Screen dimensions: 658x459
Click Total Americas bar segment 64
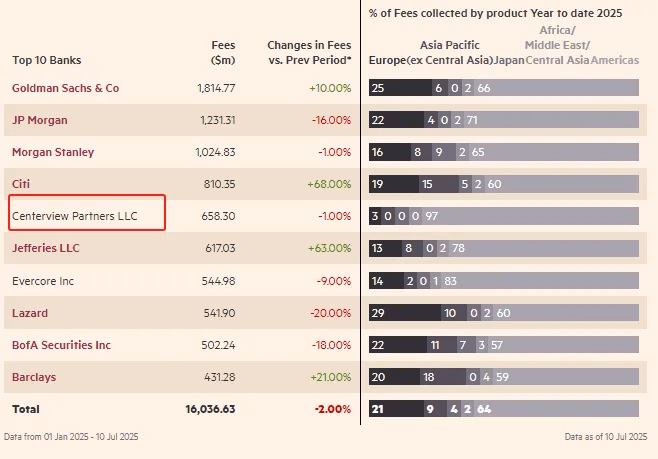pyautogui.click(x=556, y=409)
